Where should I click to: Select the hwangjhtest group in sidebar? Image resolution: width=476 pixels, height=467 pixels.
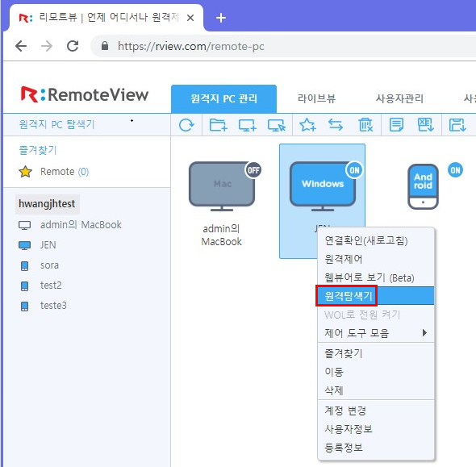(x=47, y=204)
